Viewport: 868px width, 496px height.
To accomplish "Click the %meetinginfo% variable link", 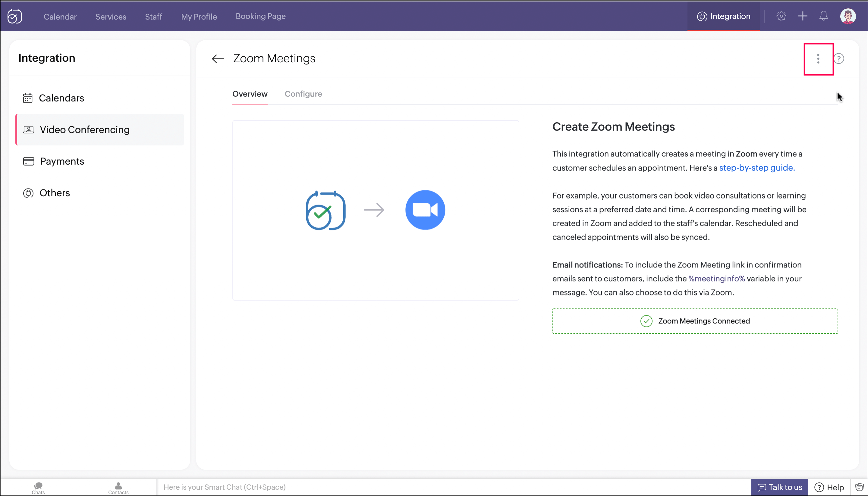I will (716, 279).
